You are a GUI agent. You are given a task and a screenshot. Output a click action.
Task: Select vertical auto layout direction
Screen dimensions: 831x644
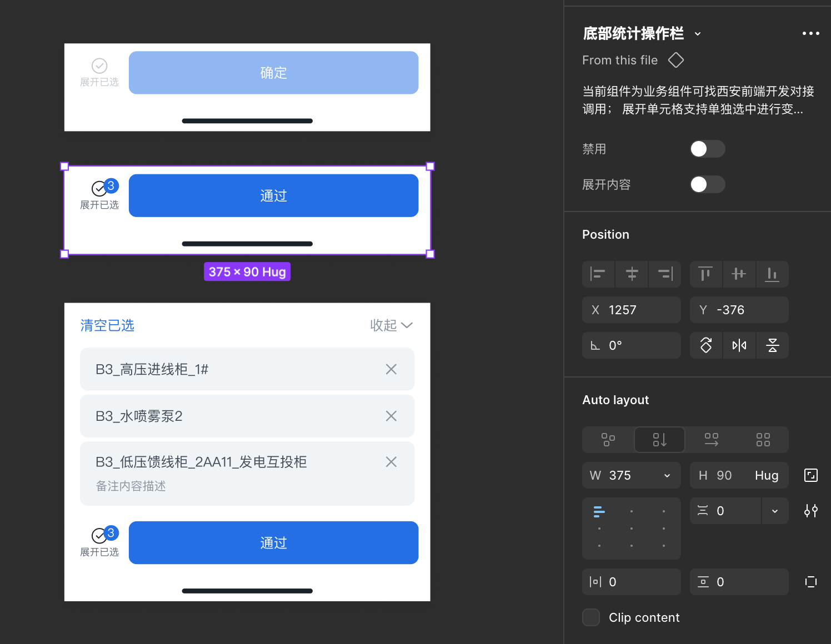click(x=659, y=440)
